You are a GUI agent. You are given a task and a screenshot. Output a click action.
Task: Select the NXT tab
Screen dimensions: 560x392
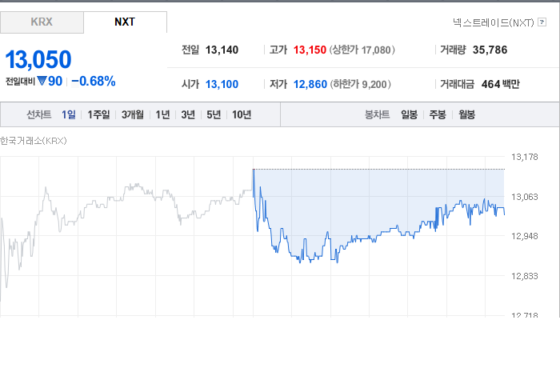click(x=125, y=22)
